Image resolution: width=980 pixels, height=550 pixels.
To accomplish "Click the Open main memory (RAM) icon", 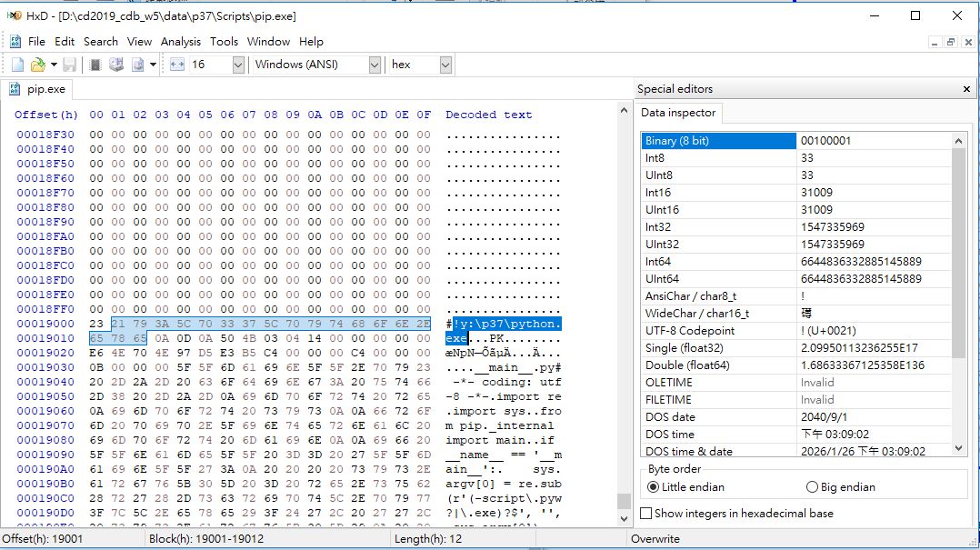I will coord(95,65).
